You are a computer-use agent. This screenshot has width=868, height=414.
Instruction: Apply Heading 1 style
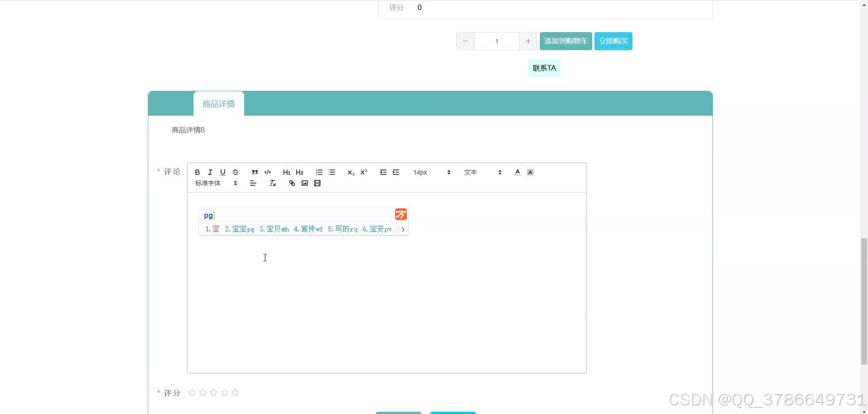click(x=287, y=172)
